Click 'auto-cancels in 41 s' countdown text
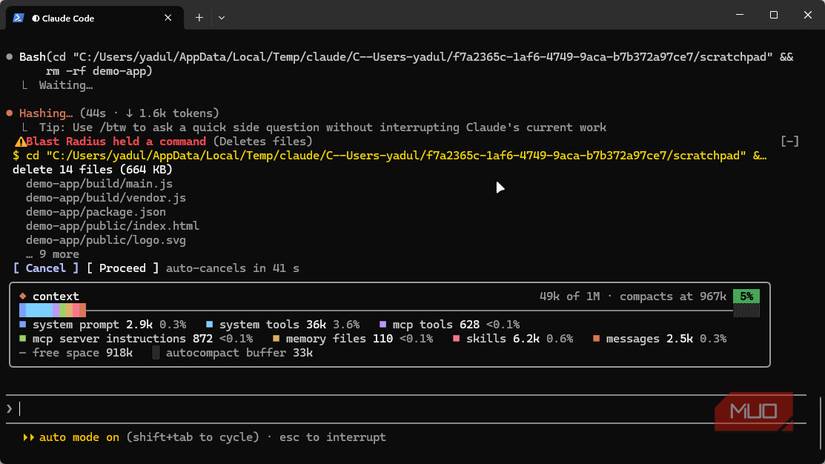 [x=233, y=268]
